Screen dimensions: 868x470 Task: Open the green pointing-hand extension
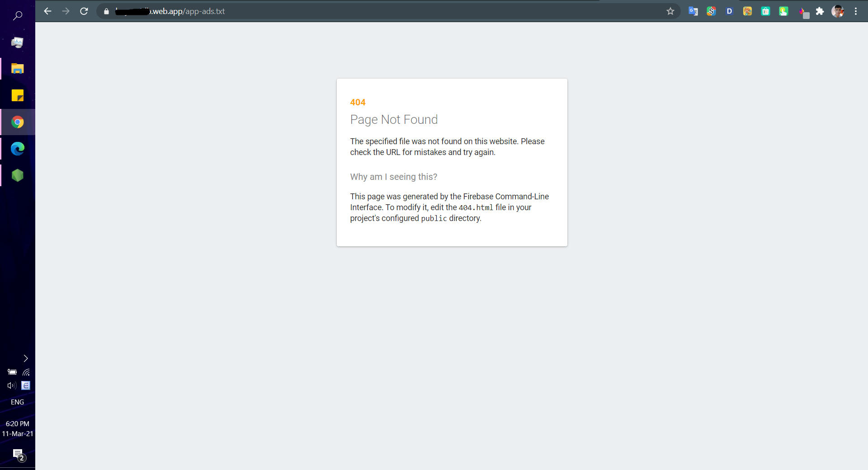click(783, 11)
